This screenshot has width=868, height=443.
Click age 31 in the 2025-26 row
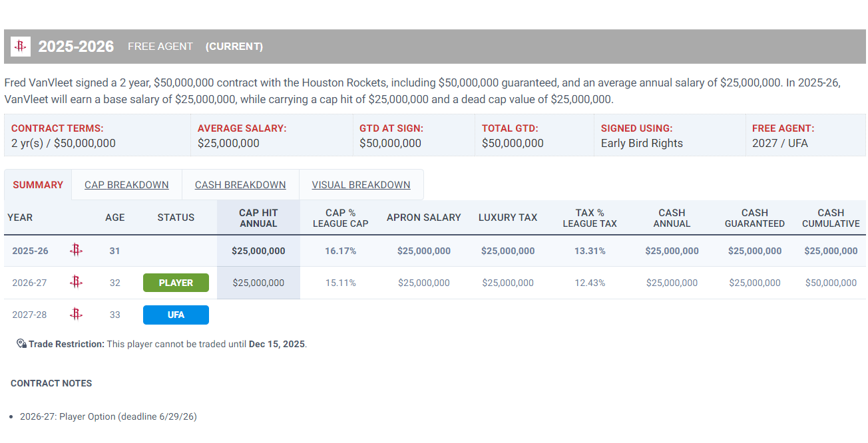pos(115,251)
